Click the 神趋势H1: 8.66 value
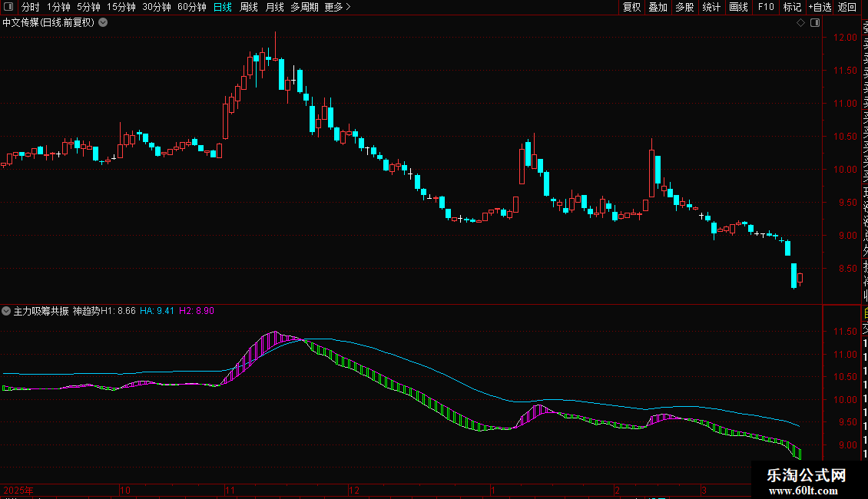 coord(104,311)
